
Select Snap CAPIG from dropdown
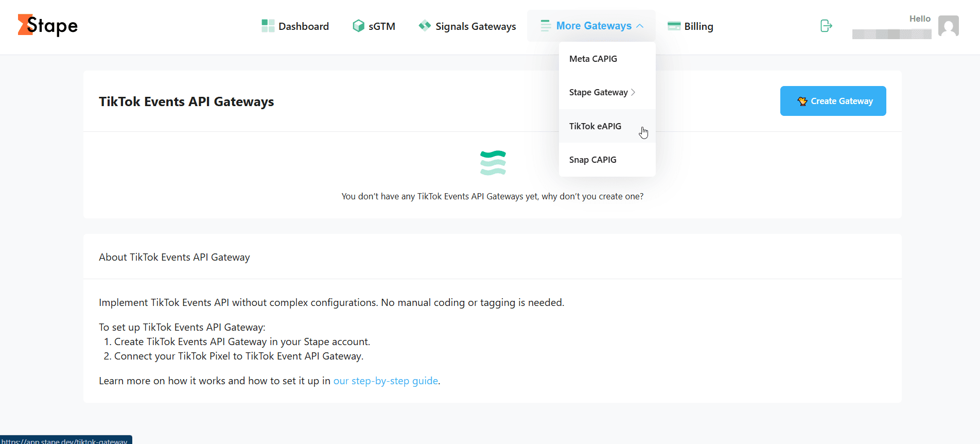pyautogui.click(x=607, y=160)
